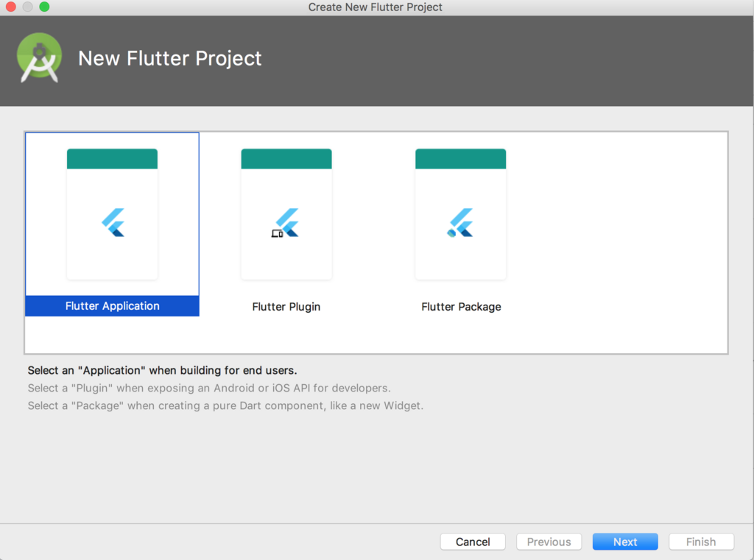Click the New Flutter Project heading

pos(170,59)
